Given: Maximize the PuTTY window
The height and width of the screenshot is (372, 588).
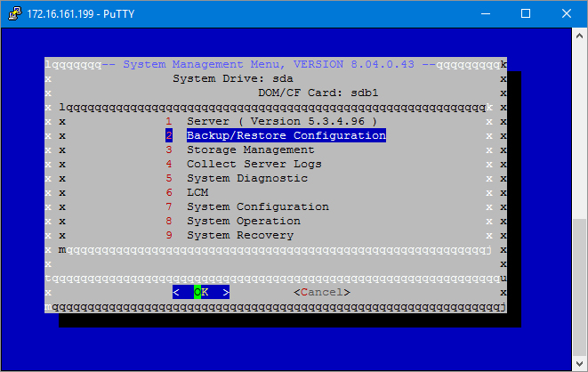Looking at the screenshot, I should pos(526,13).
